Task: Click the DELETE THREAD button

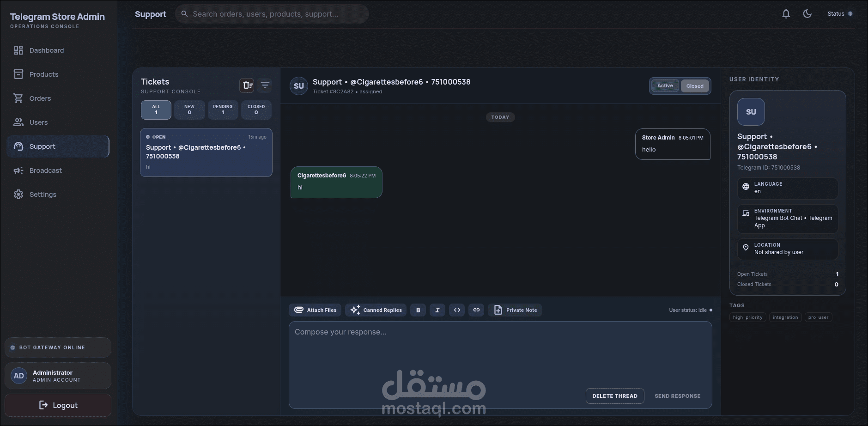Action: click(615, 396)
